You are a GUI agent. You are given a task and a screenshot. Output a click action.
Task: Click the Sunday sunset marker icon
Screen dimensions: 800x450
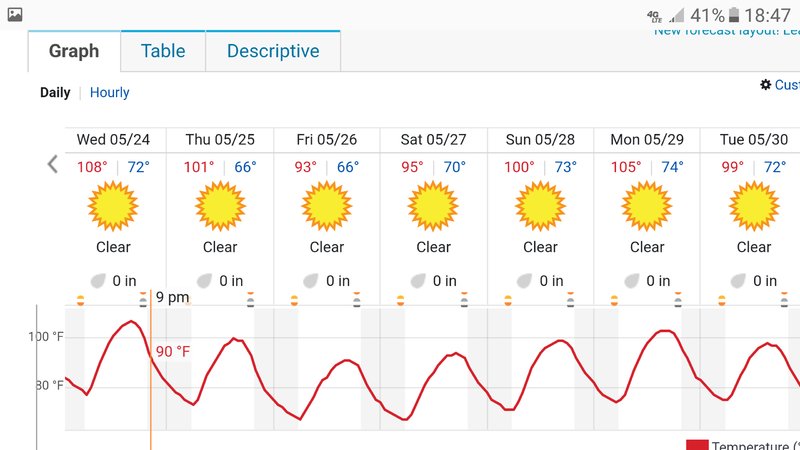(570, 299)
